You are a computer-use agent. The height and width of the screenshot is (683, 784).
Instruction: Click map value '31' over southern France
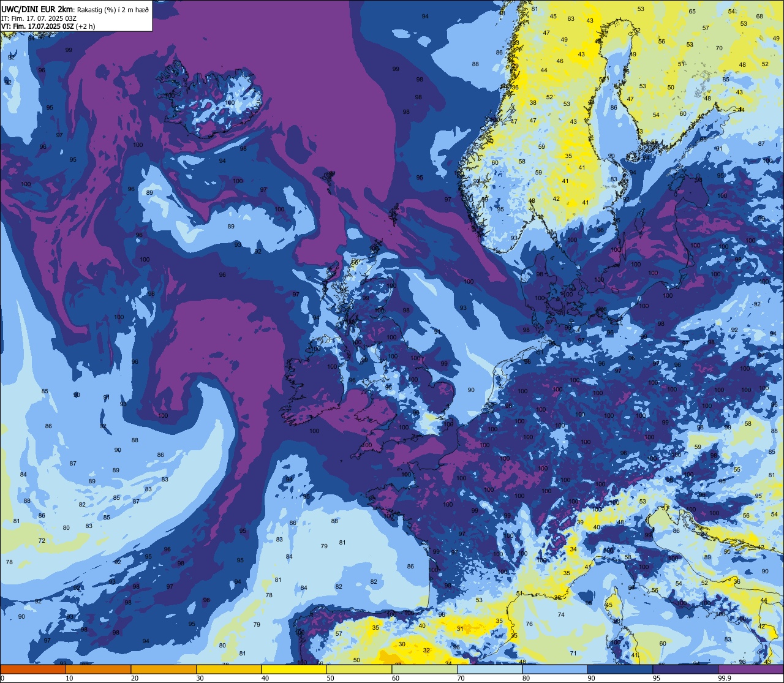pos(461,628)
